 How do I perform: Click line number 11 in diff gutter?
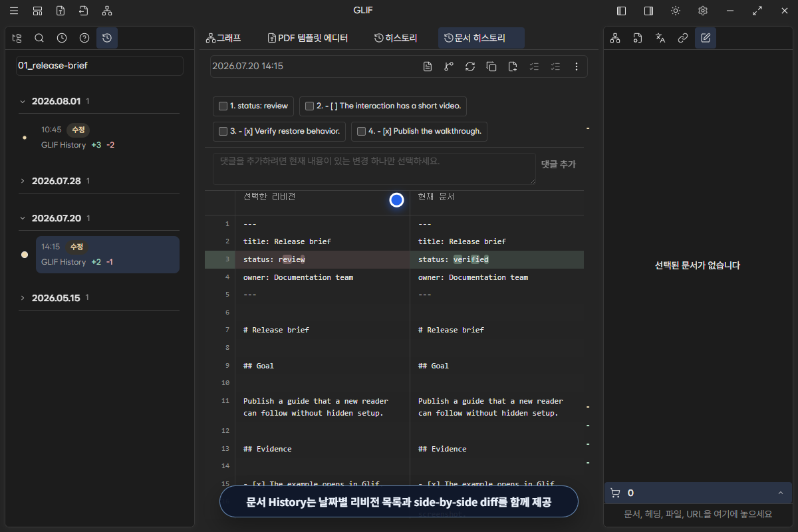pyautogui.click(x=225, y=401)
